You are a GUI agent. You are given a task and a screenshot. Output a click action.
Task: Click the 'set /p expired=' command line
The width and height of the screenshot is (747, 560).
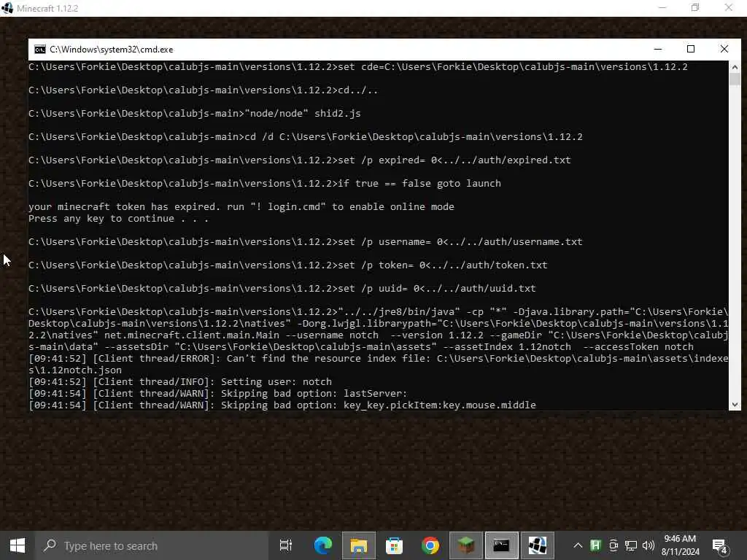pos(300,160)
